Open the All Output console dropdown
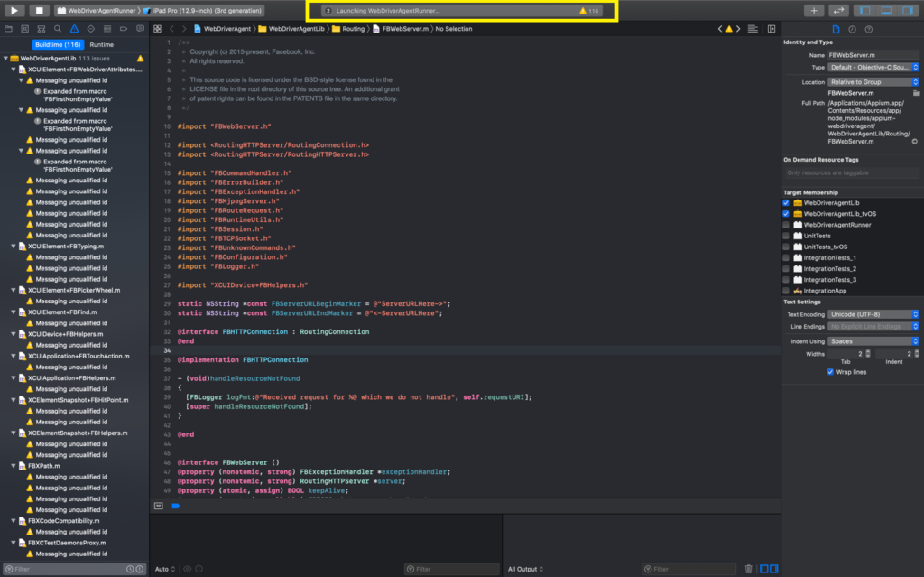Viewport: 924px width, 577px height. click(x=526, y=570)
